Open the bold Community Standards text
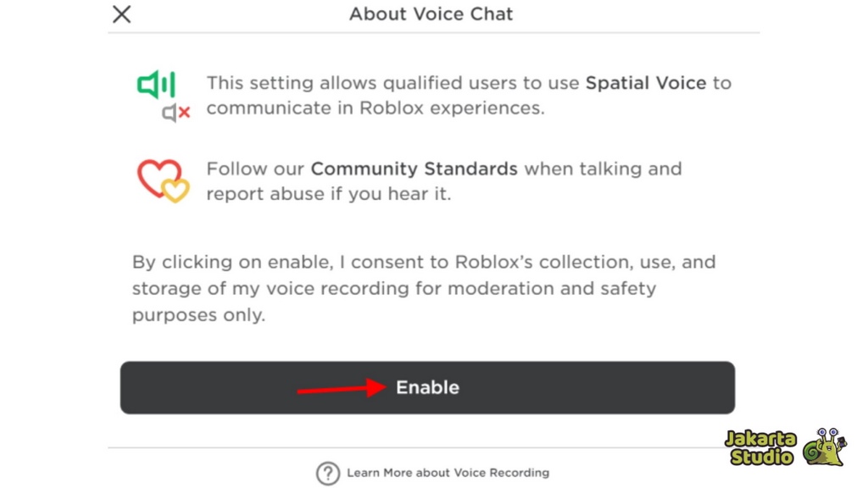 (x=414, y=169)
